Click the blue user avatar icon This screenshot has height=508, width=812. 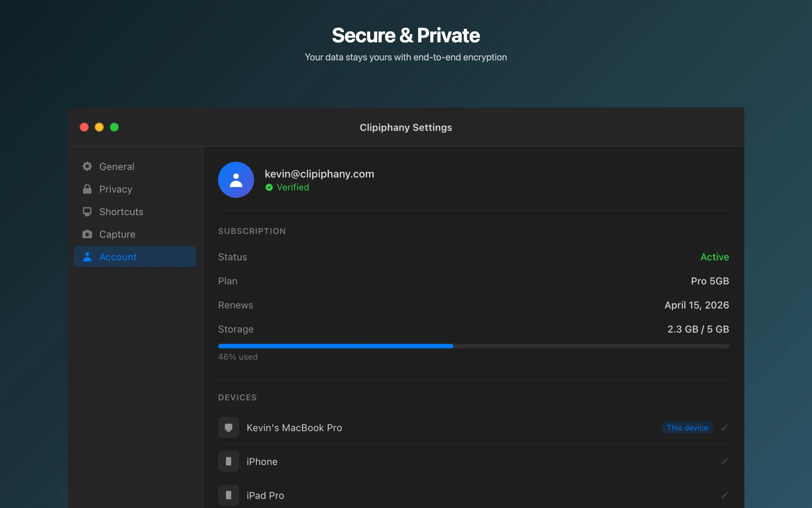[x=236, y=180]
